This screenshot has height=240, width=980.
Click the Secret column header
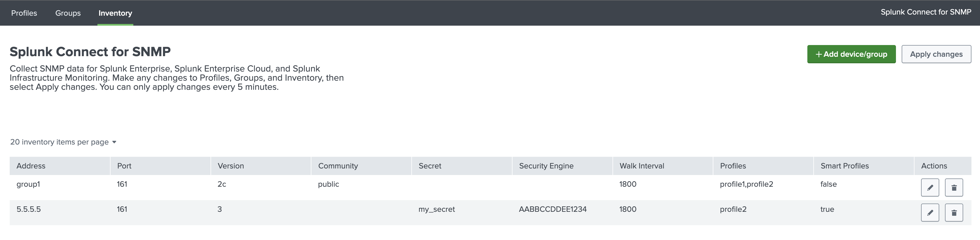462,166
